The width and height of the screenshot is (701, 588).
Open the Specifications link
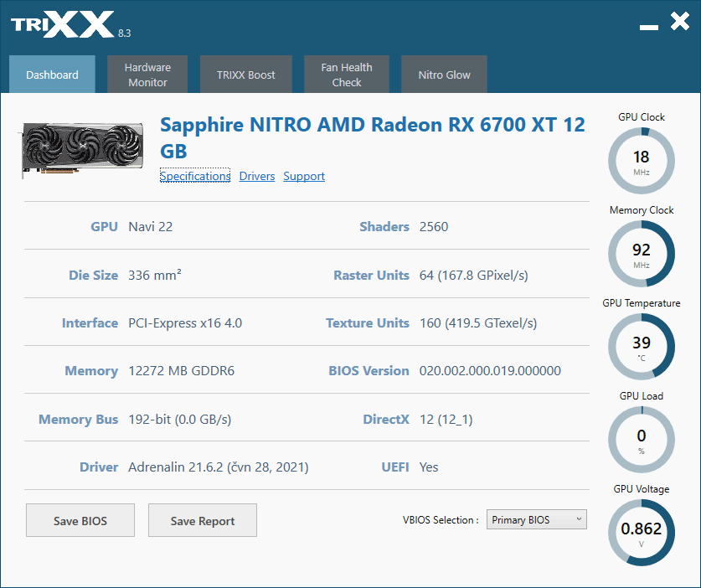(195, 176)
